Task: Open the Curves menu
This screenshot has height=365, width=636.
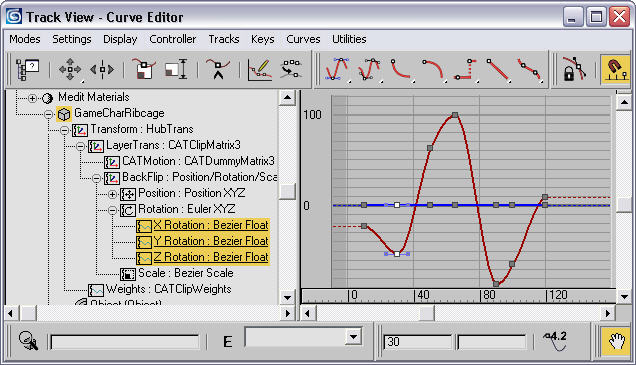Action: point(303,39)
